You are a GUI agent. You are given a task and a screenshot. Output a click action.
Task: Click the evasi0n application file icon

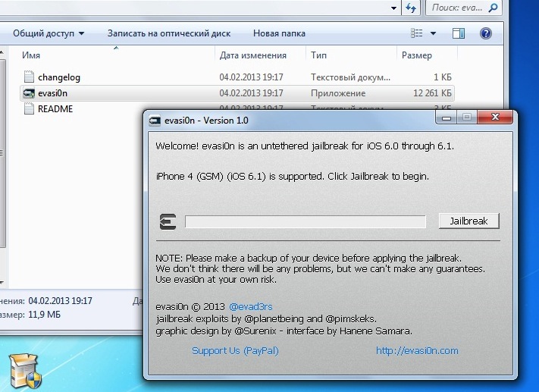click(29, 93)
